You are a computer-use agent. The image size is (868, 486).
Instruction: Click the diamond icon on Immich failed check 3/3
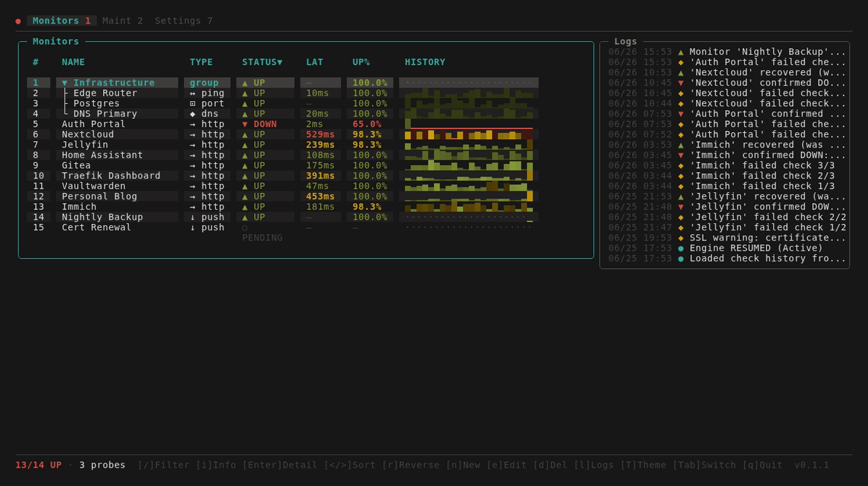[x=681, y=165]
